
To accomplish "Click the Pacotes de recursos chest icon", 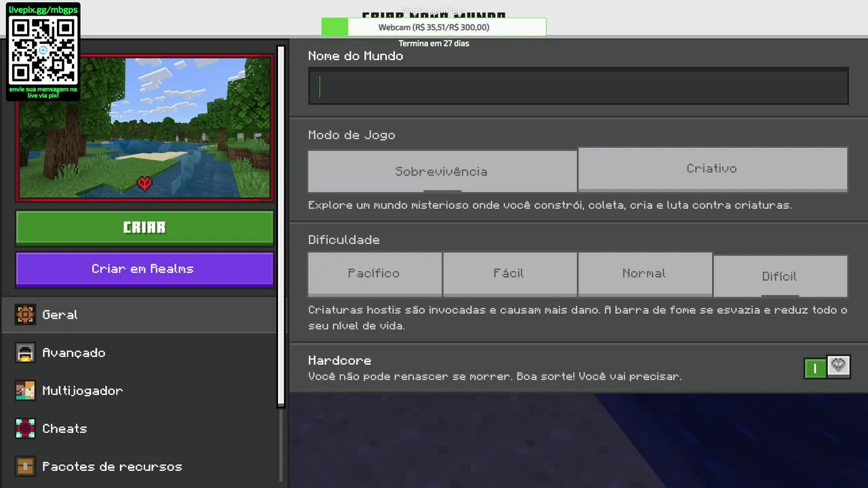I will coord(25,466).
